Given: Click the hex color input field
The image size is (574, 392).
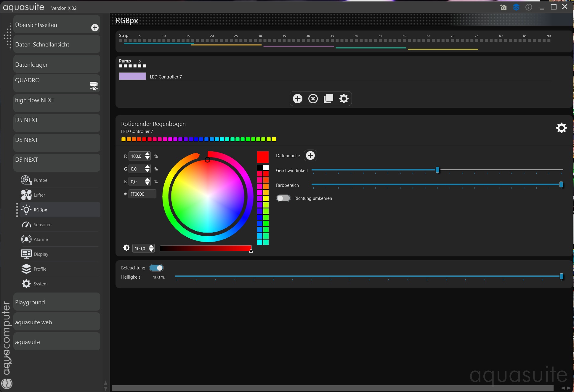Looking at the screenshot, I should click(142, 194).
